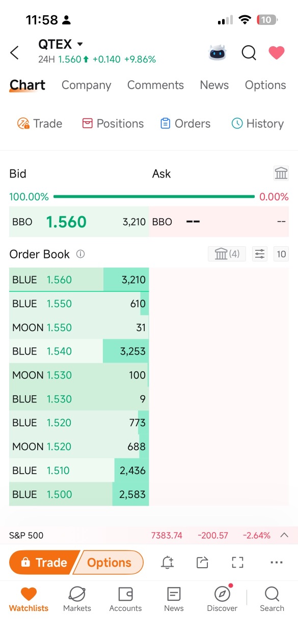Tap the bank icon next to Ask
The width and height of the screenshot is (298, 644).
[281, 173]
